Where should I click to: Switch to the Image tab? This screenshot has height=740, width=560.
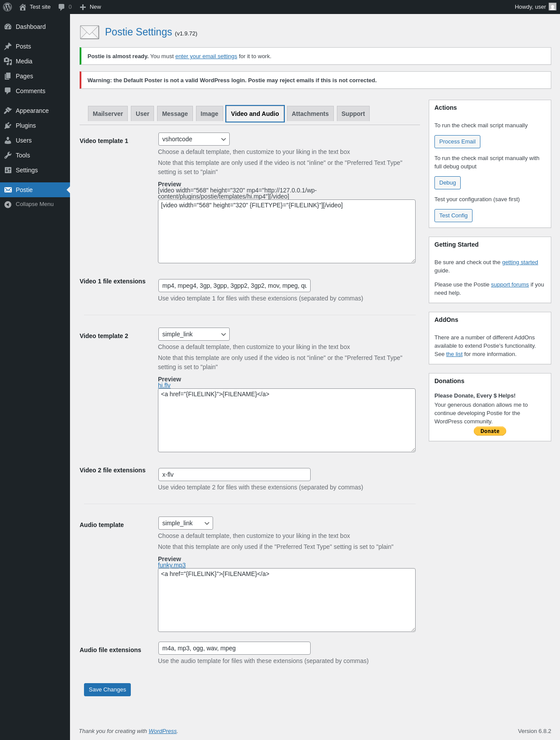tap(209, 114)
